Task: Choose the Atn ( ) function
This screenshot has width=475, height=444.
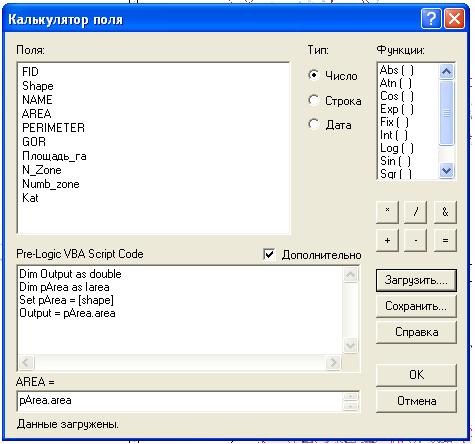Action: coord(396,83)
